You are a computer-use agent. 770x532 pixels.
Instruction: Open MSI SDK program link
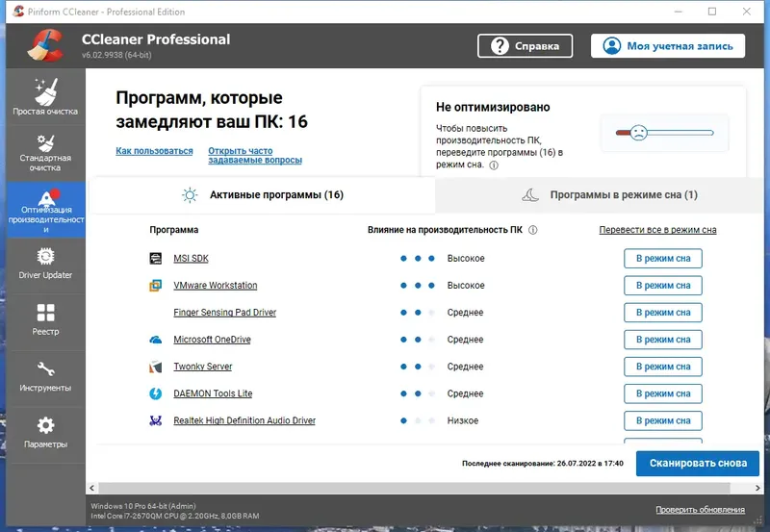click(191, 258)
